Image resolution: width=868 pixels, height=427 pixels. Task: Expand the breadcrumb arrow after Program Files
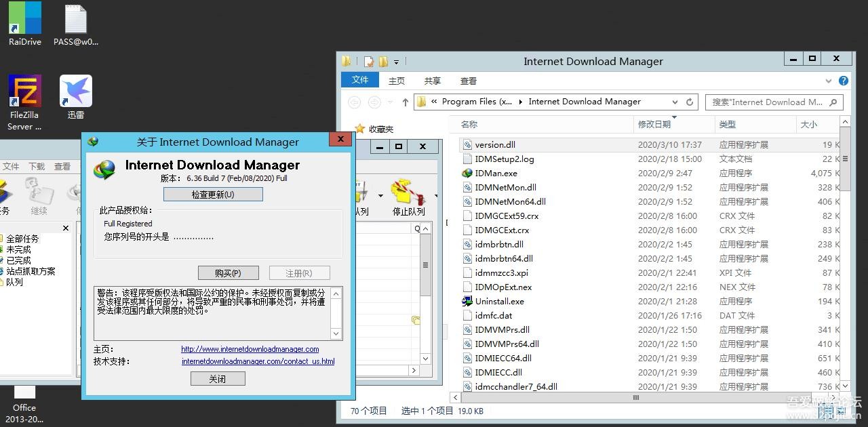tap(521, 102)
